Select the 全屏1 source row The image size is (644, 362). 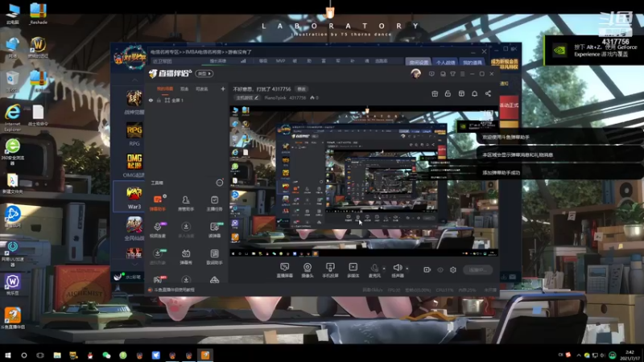[x=188, y=100]
